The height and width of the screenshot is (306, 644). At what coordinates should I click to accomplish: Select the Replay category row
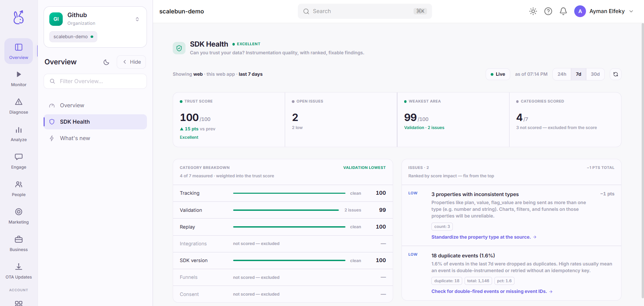[283, 227]
